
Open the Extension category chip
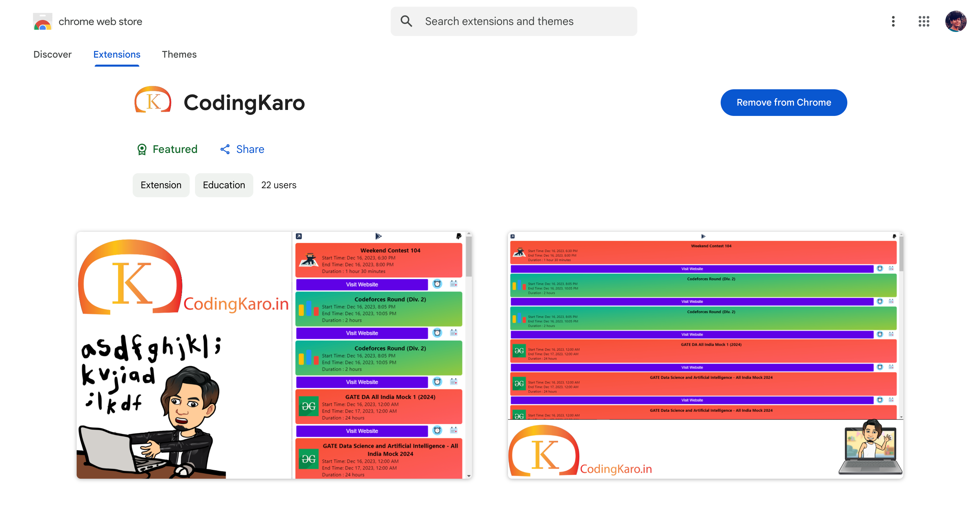coord(161,185)
